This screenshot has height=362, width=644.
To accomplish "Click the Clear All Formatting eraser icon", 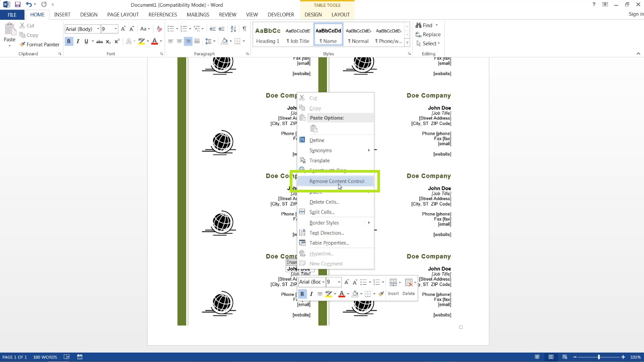I will (x=159, y=29).
